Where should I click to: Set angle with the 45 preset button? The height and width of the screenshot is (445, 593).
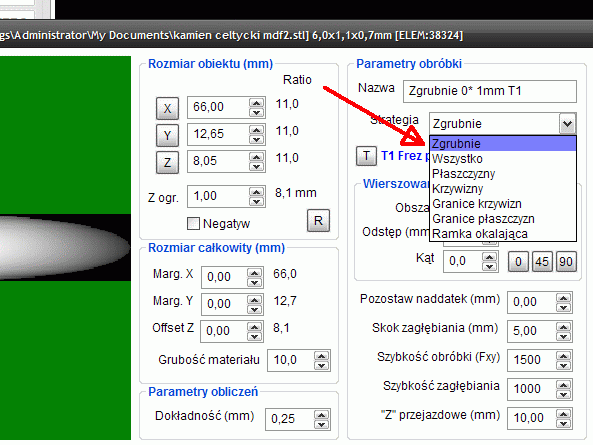(542, 262)
